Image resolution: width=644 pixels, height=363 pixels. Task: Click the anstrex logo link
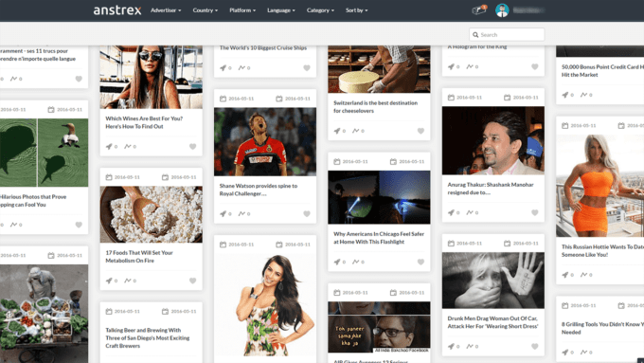coord(117,10)
